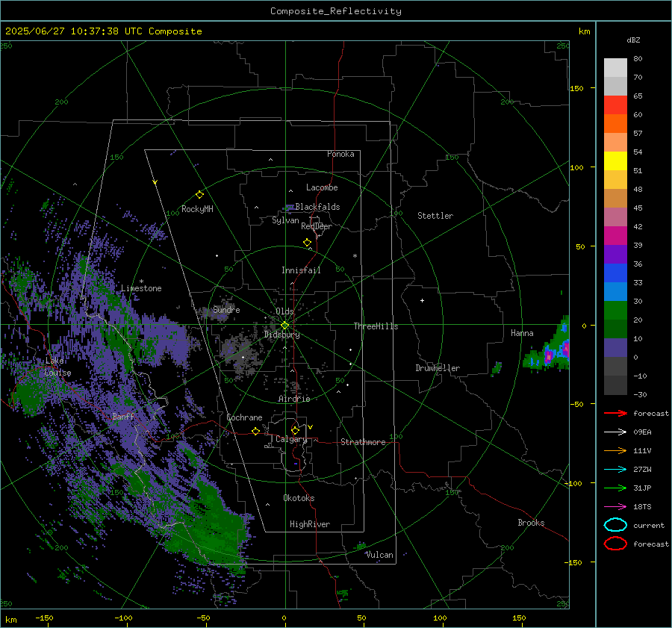The image size is (672, 628).
Task: Pick the blue 33-36 dBZ swatch
Action: [615, 273]
